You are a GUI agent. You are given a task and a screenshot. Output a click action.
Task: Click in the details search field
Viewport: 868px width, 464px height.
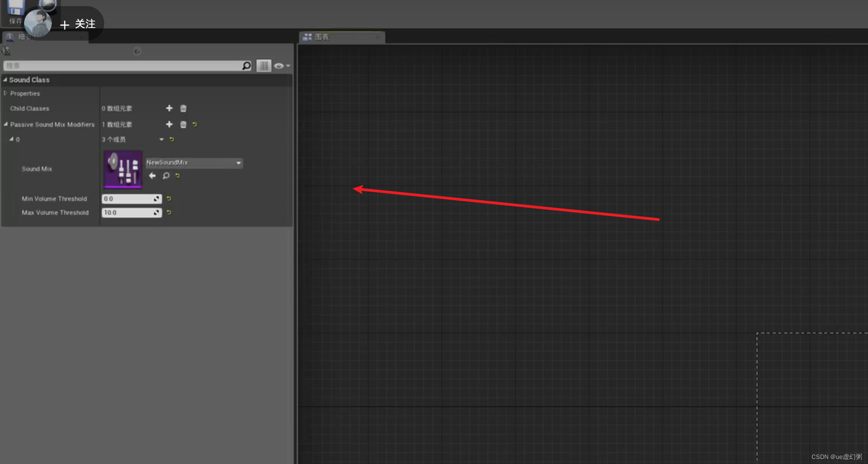click(123, 66)
